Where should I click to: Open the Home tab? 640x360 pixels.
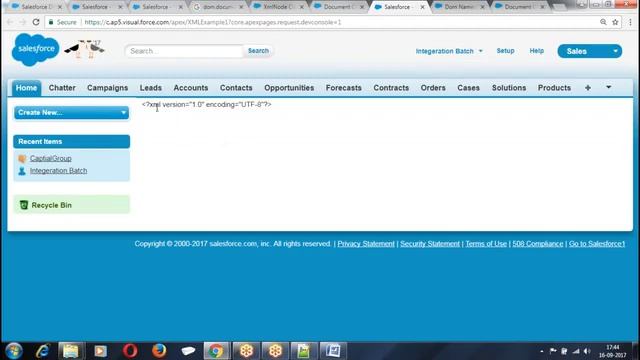tap(27, 88)
